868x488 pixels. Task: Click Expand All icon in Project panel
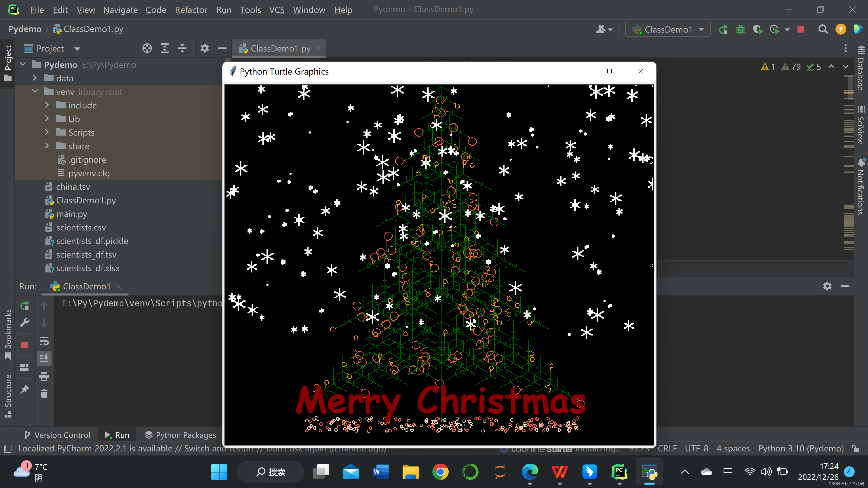point(164,49)
